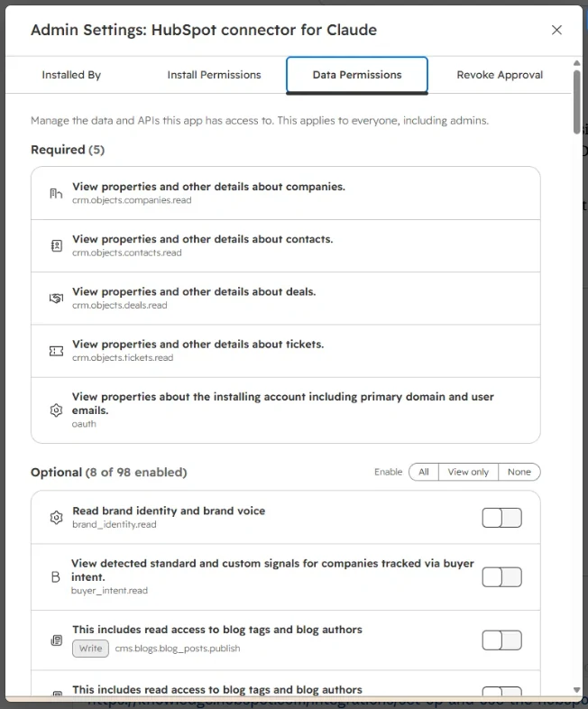The image size is (588, 709).
Task: Click brand_identity.read scope text
Action: (115, 524)
